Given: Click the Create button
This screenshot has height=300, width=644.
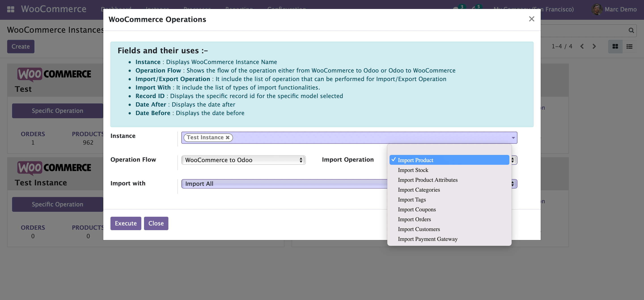Looking at the screenshot, I should pyautogui.click(x=21, y=47).
